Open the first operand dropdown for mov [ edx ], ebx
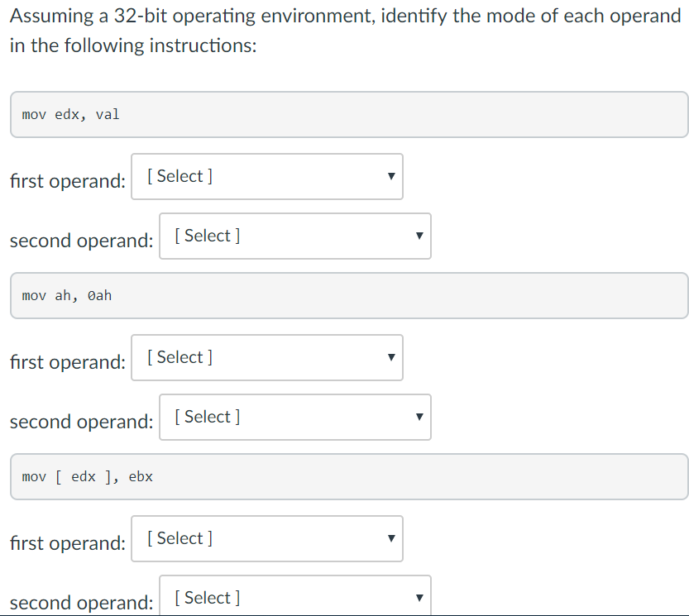Viewport: 689px width, 616px height. (x=266, y=538)
